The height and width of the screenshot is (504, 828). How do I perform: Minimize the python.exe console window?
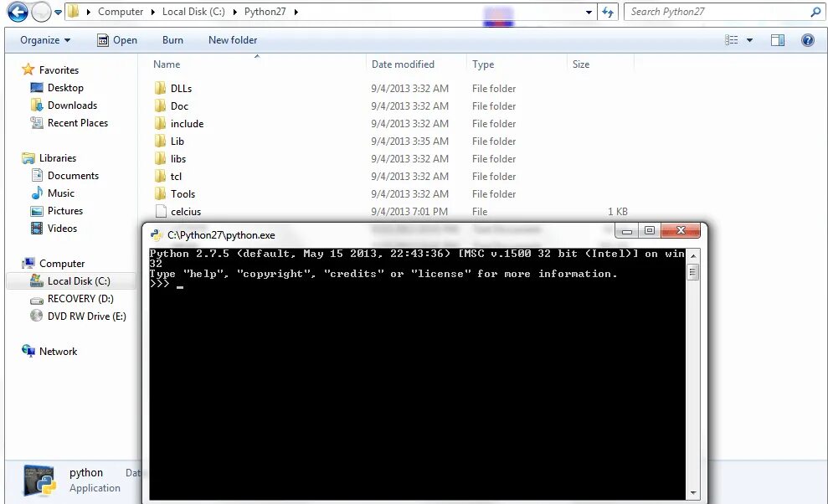click(627, 230)
